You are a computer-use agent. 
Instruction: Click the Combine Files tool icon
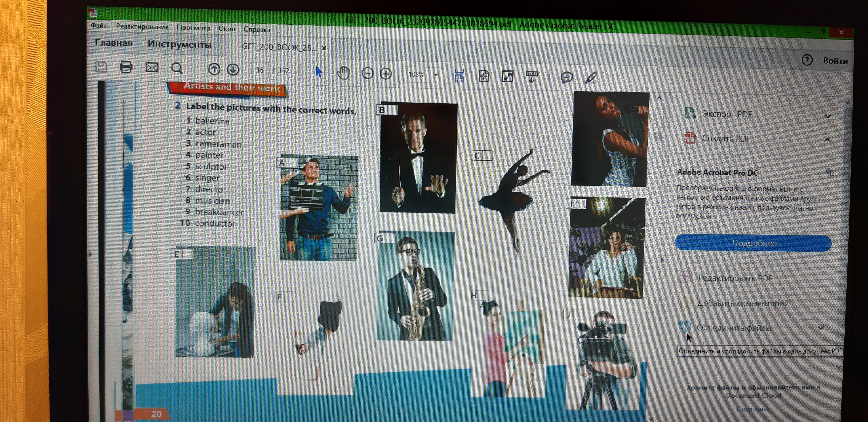point(684,327)
